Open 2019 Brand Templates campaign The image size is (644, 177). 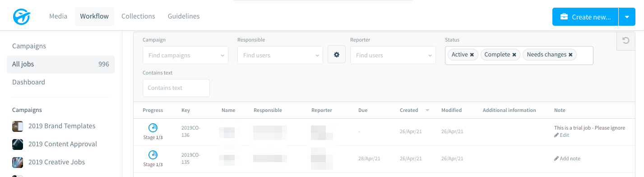62,126
